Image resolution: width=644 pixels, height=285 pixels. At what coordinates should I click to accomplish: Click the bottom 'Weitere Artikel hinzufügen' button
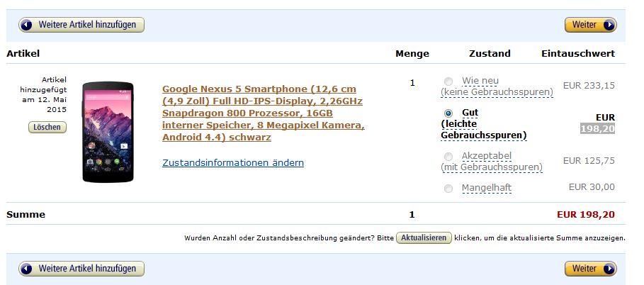pos(81,269)
